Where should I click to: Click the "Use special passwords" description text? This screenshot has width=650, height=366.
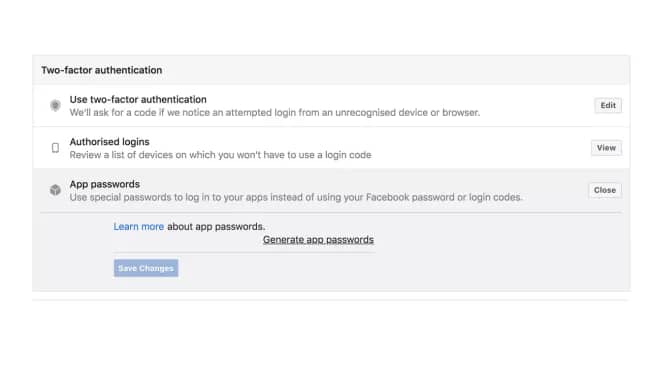(296, 197)
